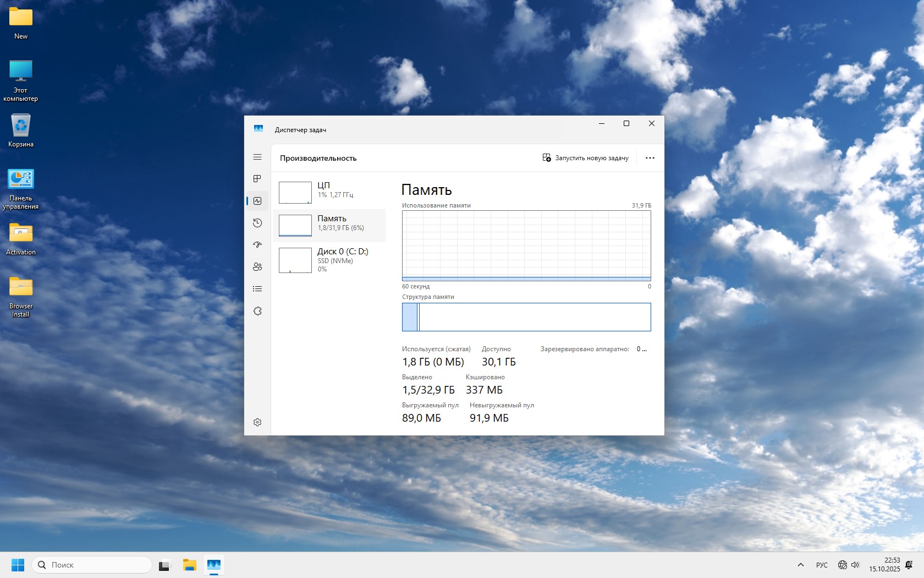The image size is (924, 578).
Task: Click the memory usage graph
Action: pos(526,246)
